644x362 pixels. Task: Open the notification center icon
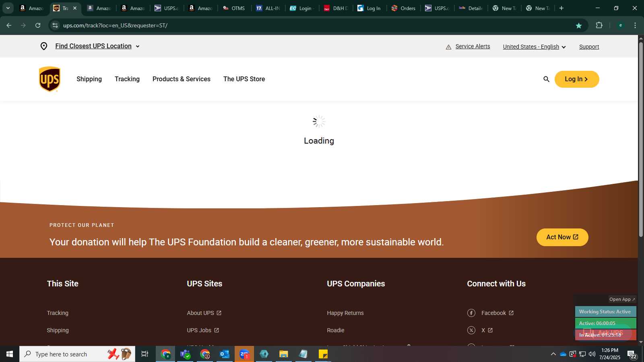[x=632, y=354]
